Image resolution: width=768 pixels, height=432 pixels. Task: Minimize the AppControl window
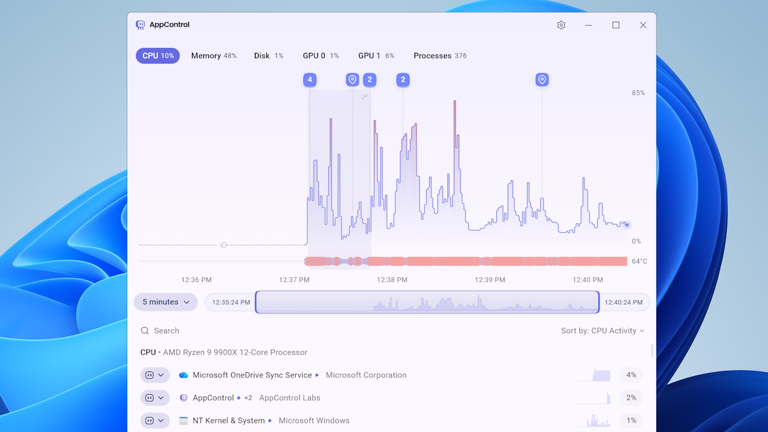coord(588,25)
